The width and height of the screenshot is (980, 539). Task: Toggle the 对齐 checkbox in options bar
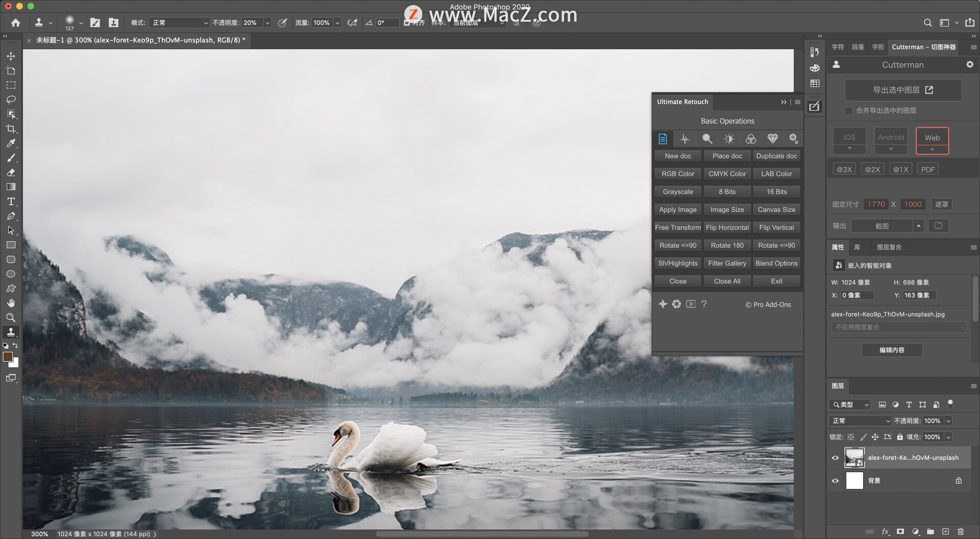[x=407, y=22]
